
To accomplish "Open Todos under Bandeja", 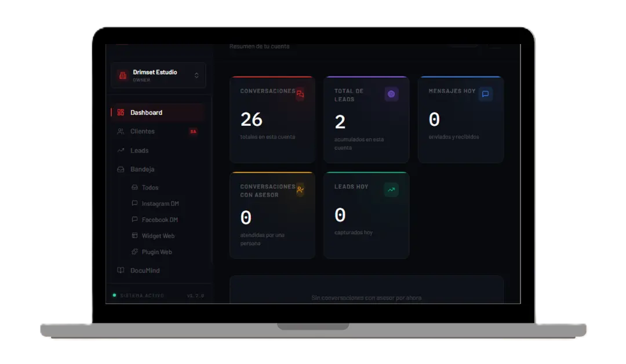I will point(150,188).
